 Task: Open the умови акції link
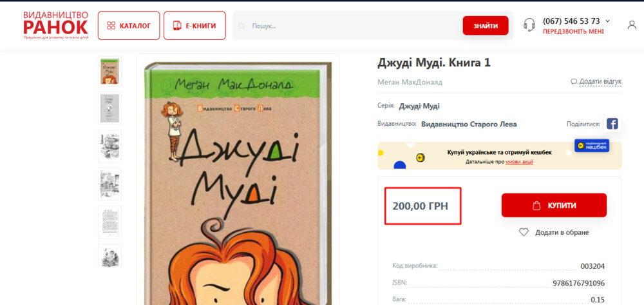[519, 162]
